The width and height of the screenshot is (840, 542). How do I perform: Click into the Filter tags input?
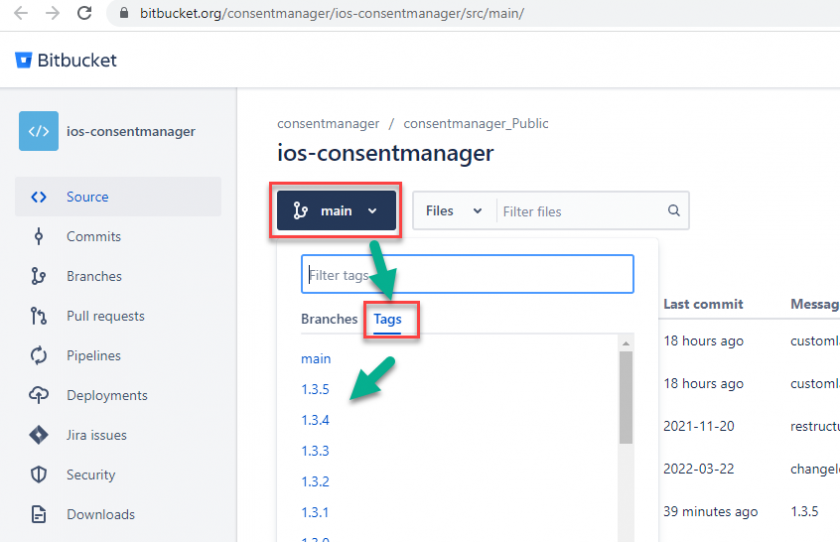(467, 274)
